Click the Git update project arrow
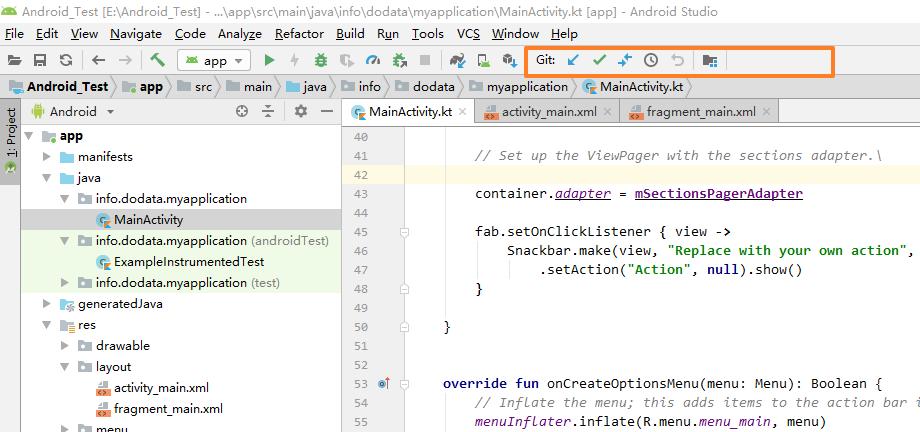920x432 pixels. 573,61
